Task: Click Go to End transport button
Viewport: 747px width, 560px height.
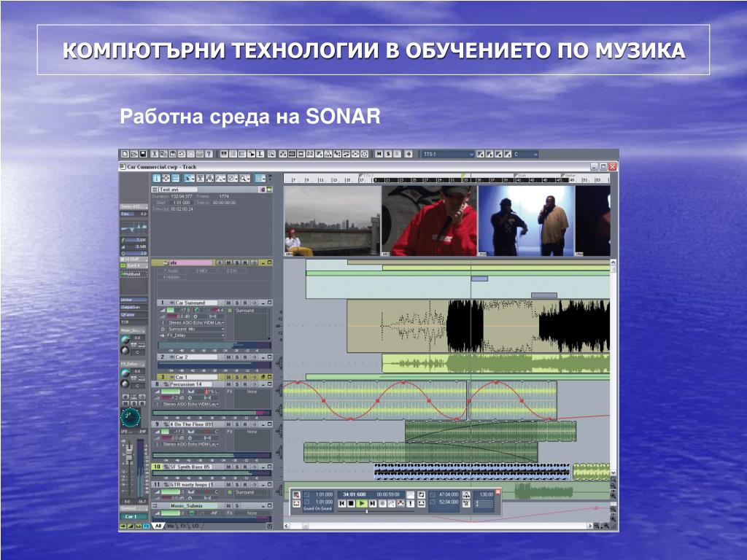Action: [373, 503]
